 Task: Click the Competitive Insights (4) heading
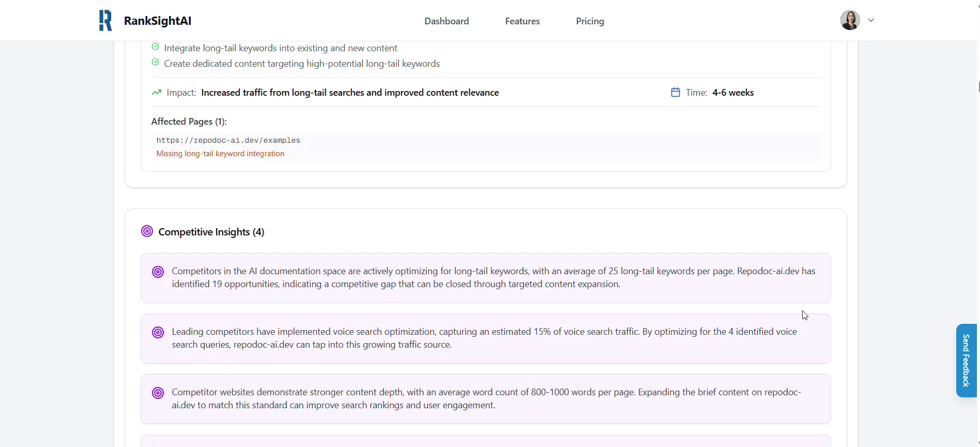click(211, 232)
